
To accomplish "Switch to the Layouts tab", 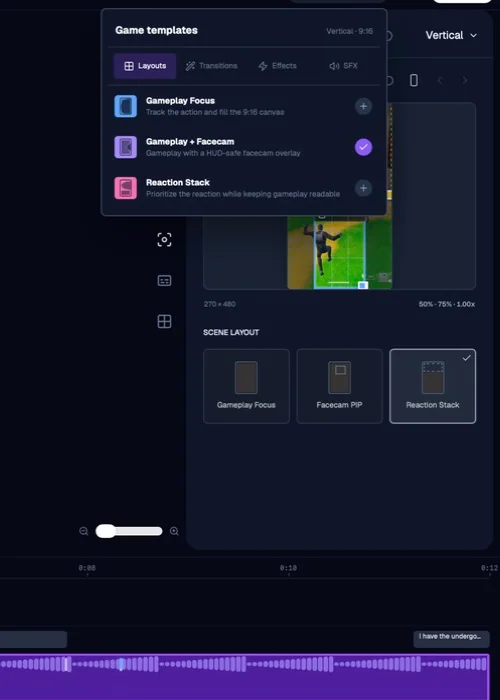I will tap(145, 66).
